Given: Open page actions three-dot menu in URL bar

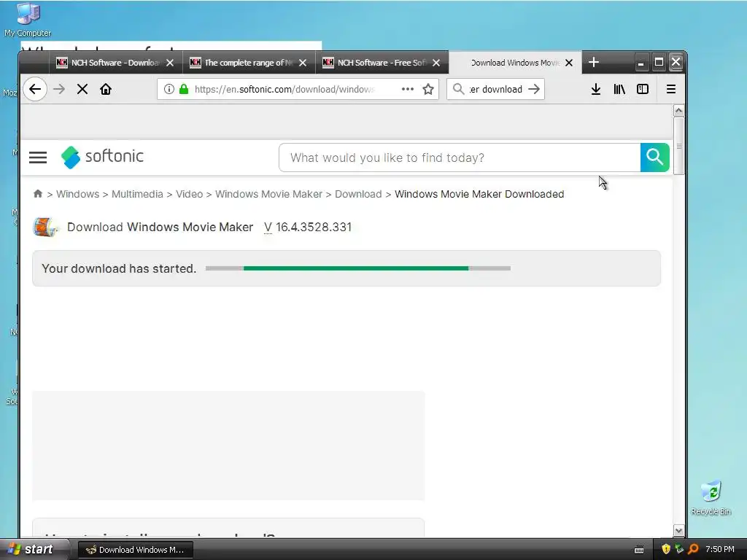Looking at the screenshot, I should [407, 89].
